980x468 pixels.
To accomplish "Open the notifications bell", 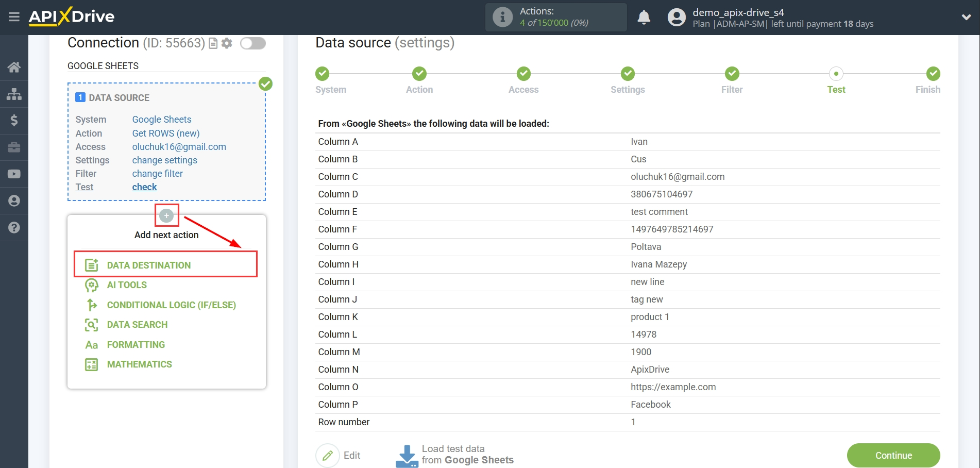I will (x=644, y=17).
